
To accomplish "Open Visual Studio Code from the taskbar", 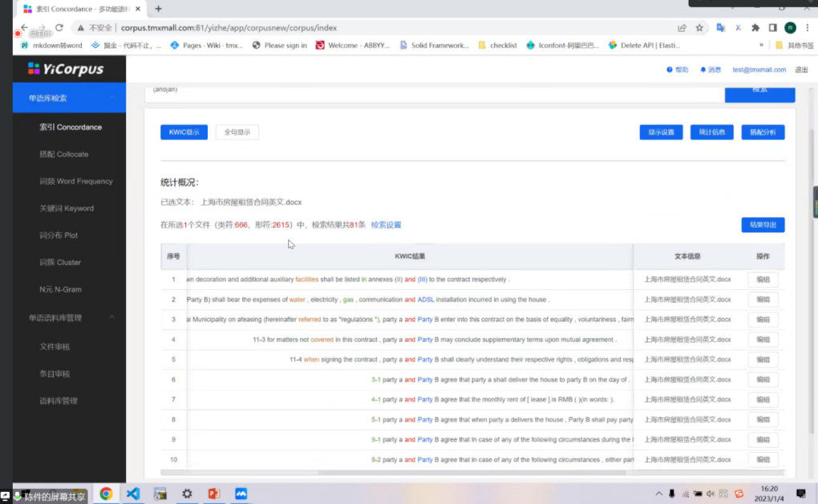I will 133,494.
